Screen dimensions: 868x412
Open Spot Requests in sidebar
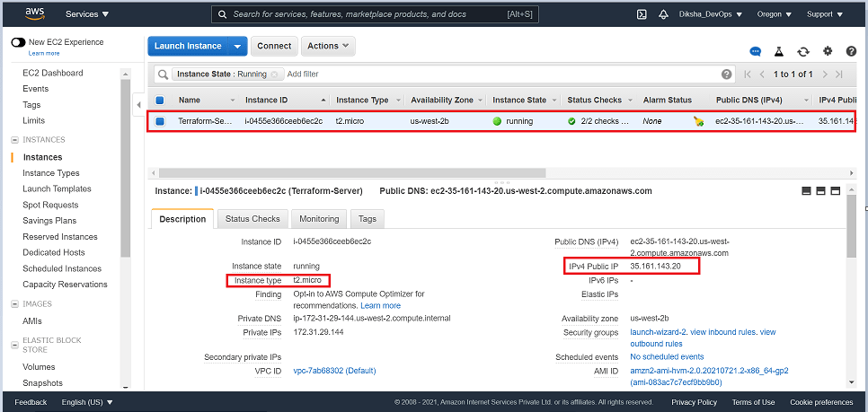pyautogui.click(x=50, y=206)
